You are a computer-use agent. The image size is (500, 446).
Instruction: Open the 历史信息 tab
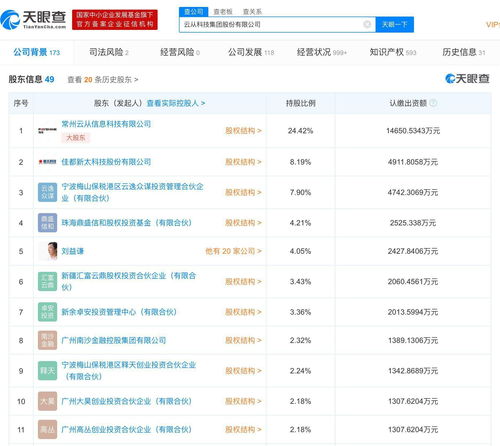click(464, 52)
